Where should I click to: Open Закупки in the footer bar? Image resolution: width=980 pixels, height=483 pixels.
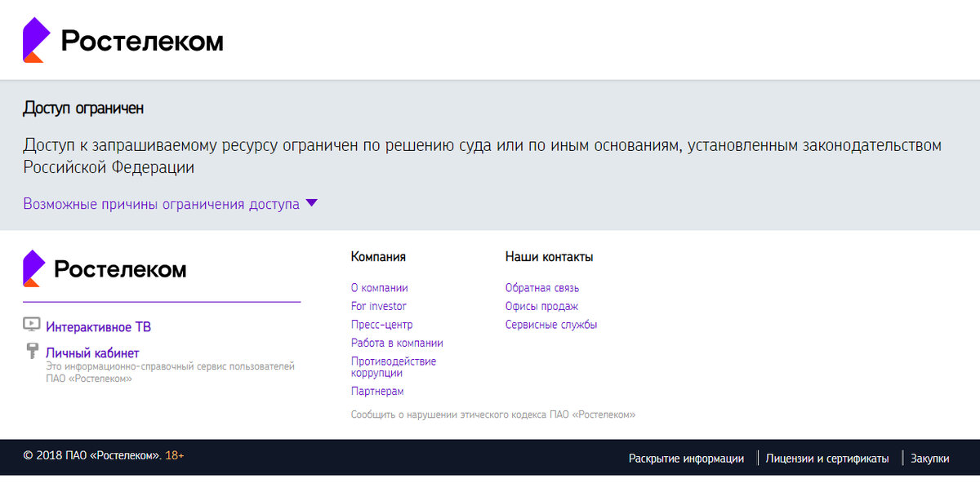[x=930, y=459]
